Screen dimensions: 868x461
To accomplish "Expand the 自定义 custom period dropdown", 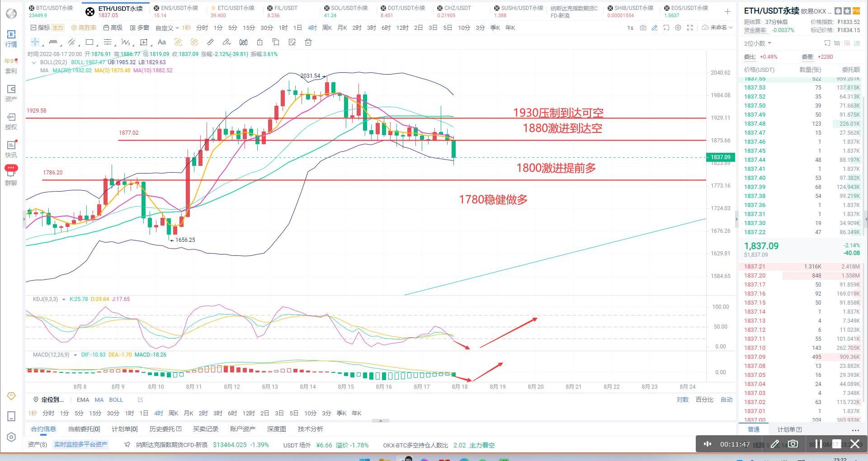I will pyautogui.click(x=167, y=28).
